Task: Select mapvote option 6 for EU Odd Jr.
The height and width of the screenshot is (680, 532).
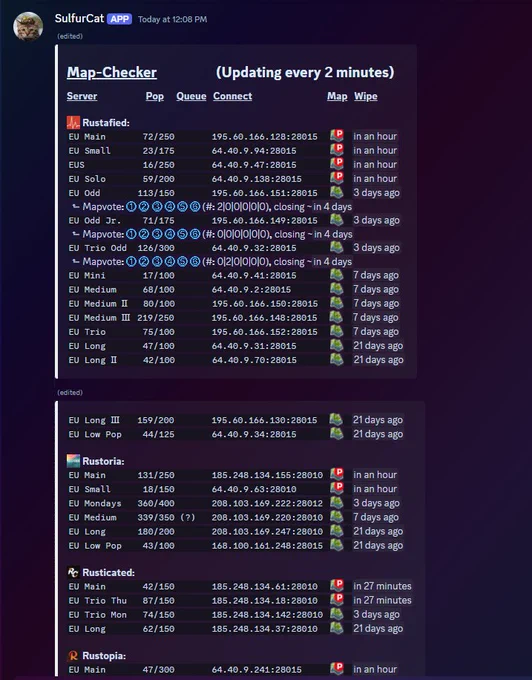Action: point(195,234)
